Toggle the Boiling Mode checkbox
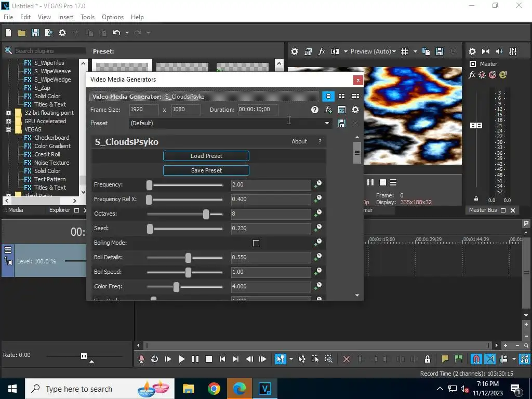Viewport: 532px width, 399px height. [256, 243]
